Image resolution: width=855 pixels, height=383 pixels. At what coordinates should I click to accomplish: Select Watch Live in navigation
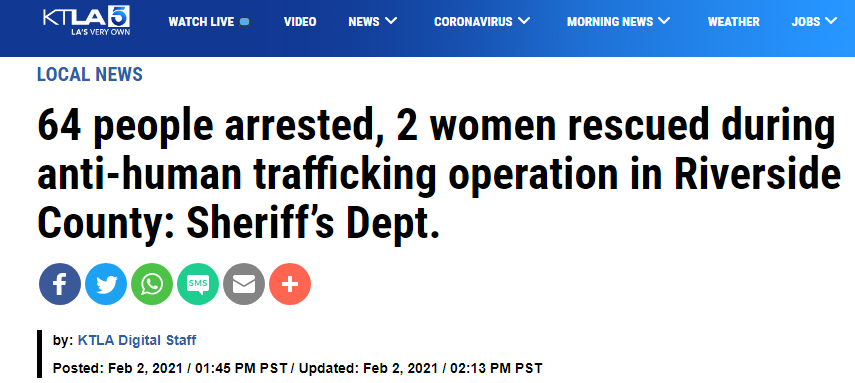(x=201, y=22)
